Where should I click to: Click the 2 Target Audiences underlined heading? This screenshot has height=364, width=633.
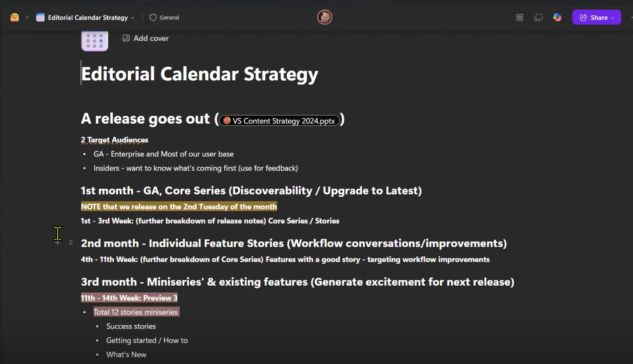click(x=114, y=140)
